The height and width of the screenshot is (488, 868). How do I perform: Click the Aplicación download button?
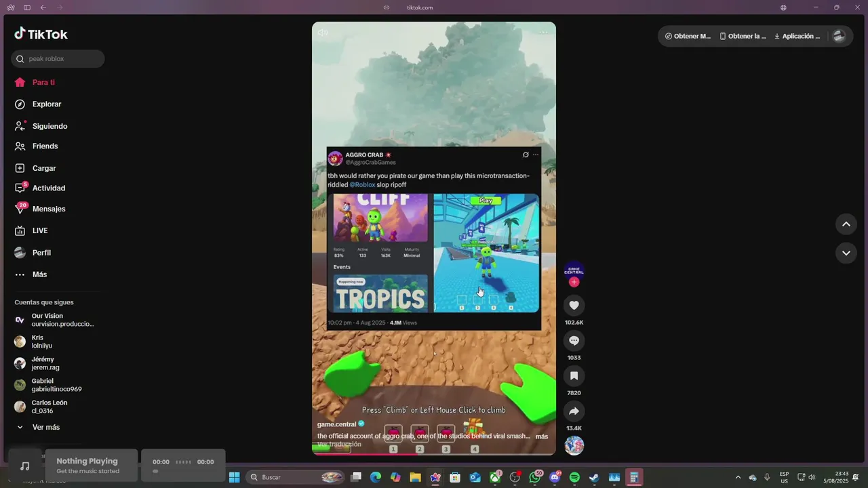tap(797, 37)
